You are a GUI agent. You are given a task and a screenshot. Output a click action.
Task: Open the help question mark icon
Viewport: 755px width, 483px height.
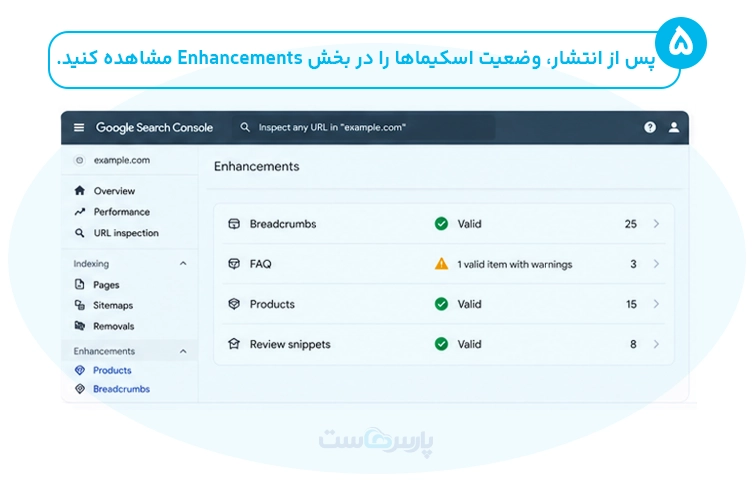click(x=650, y=127)
